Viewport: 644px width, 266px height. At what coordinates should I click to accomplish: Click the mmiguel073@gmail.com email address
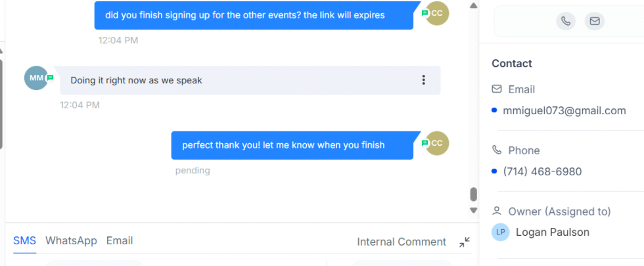[564, 110]
